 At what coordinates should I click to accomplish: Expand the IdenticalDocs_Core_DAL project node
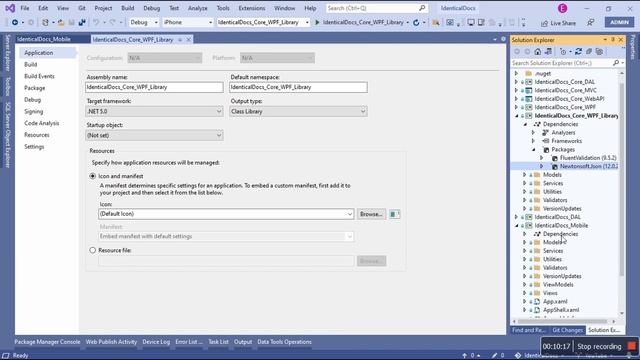pos(516,82)
